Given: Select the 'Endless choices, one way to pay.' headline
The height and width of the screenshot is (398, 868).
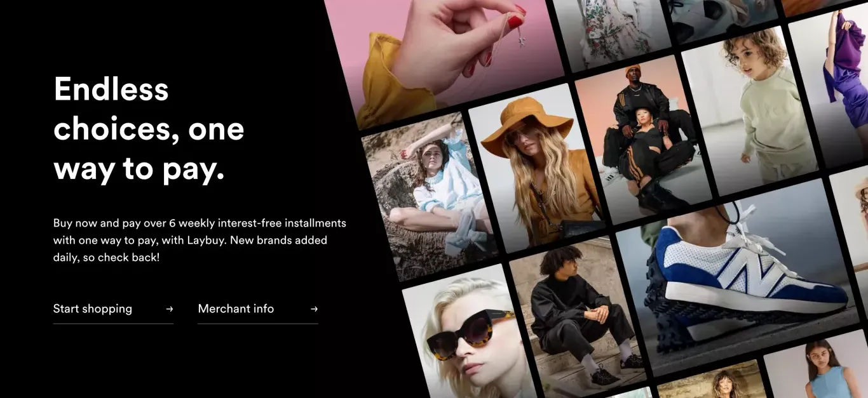Looking at the screenshot, I should [149, 129].
